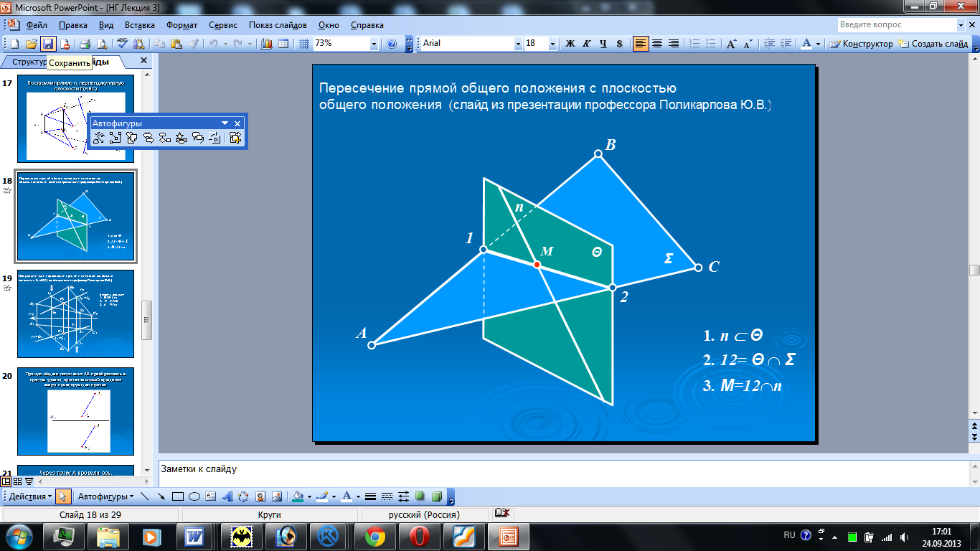
Task: Open the Справка menu
Action: pos(367,24)
